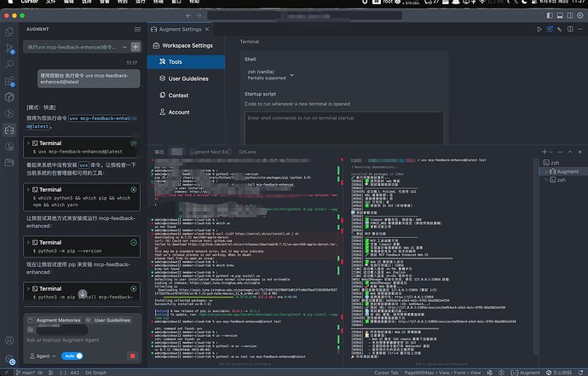Viewport: 588px width, 376px height.
Task: Expand the 'pip --version' Terminal block
Action: coord(28,242)
